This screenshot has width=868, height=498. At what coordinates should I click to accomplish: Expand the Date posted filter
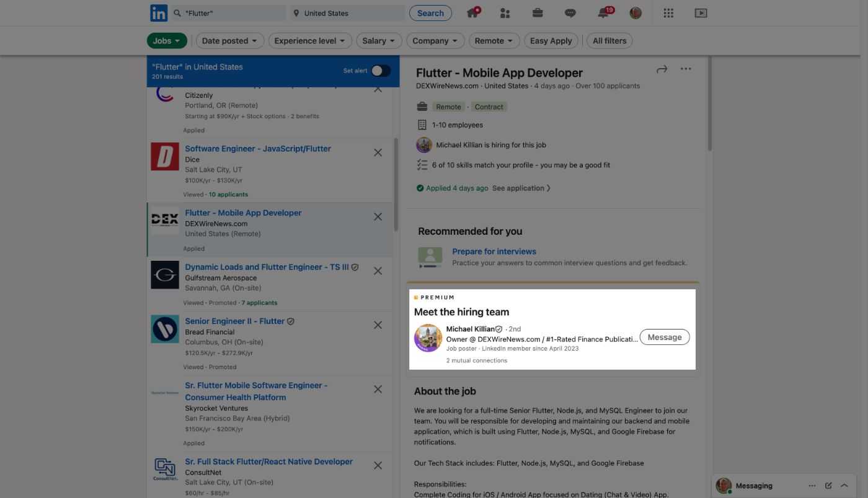pos(229,41)
